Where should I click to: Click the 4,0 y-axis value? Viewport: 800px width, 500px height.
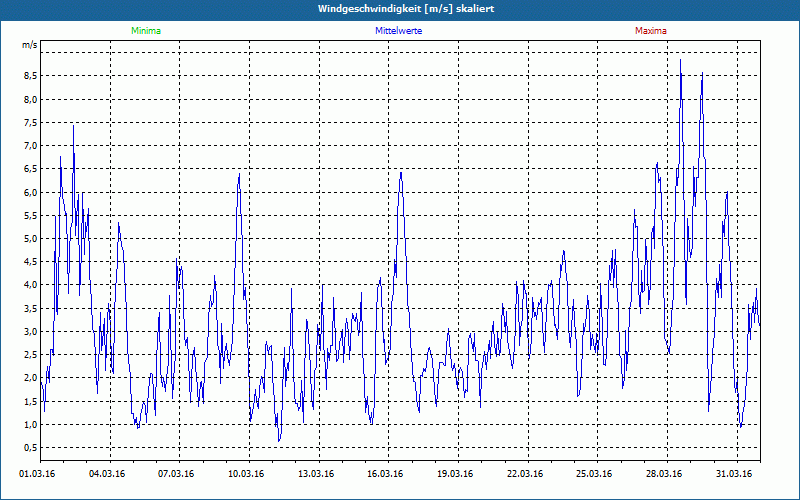point(31,285)
